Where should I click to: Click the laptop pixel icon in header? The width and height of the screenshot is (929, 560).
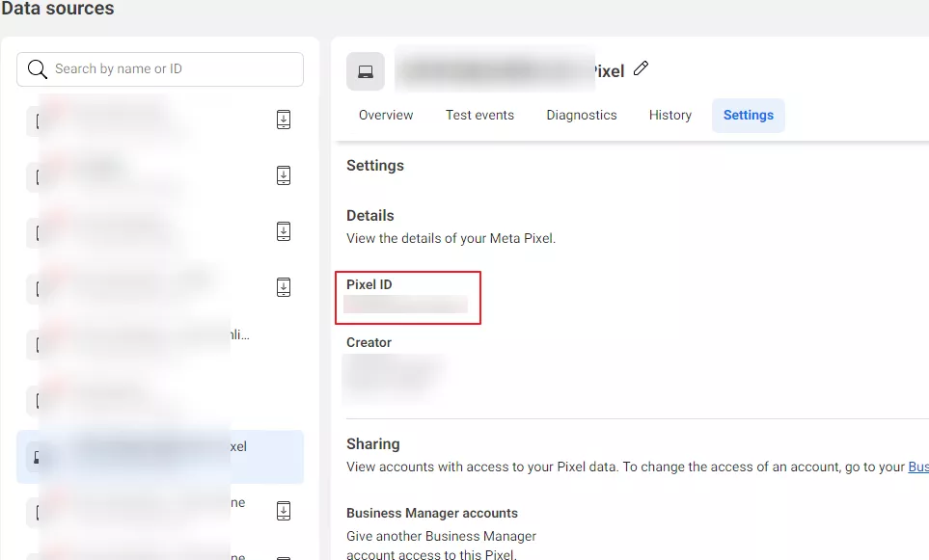[366, 71]
